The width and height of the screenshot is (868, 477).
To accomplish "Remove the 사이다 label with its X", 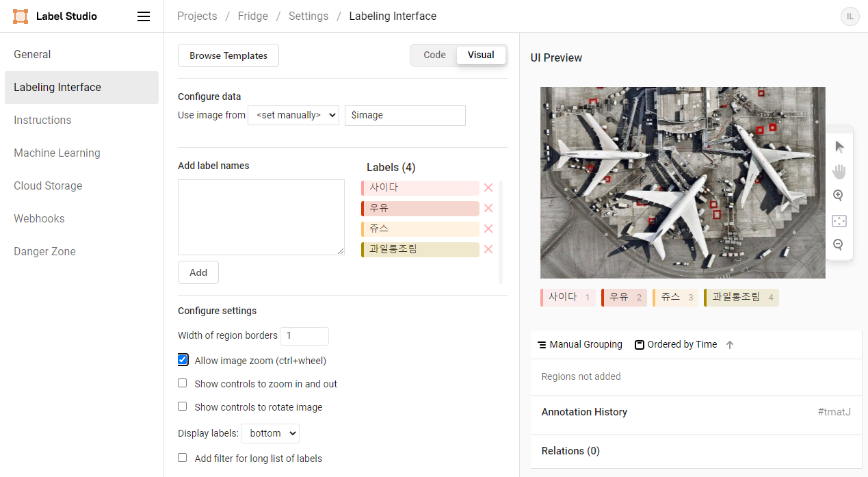I will 488,188.
